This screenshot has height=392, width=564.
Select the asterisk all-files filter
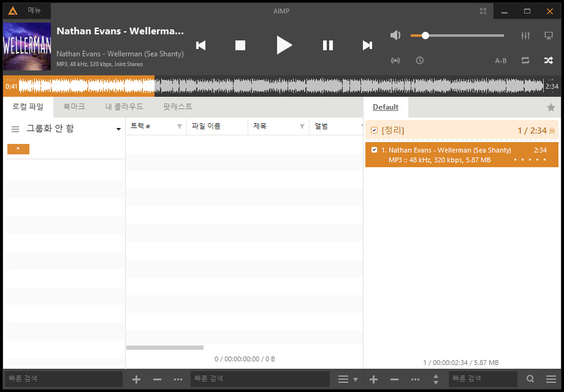click(18, 149)
